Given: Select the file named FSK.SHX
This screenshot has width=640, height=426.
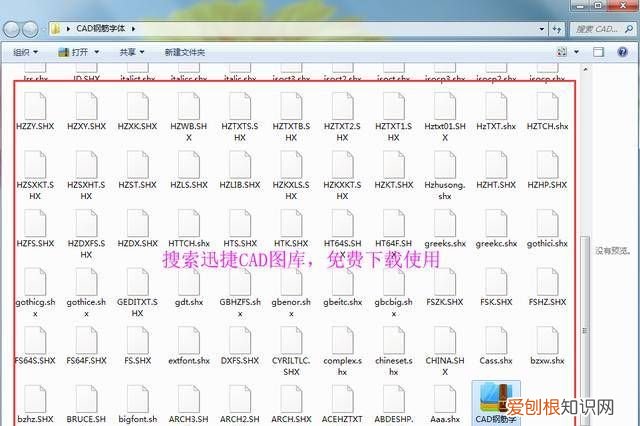Looking at the screenshot, I should click(496, 287).
